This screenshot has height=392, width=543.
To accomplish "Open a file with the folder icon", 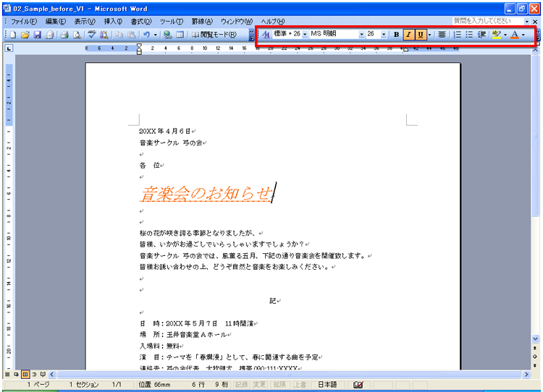I will point(25,35).
